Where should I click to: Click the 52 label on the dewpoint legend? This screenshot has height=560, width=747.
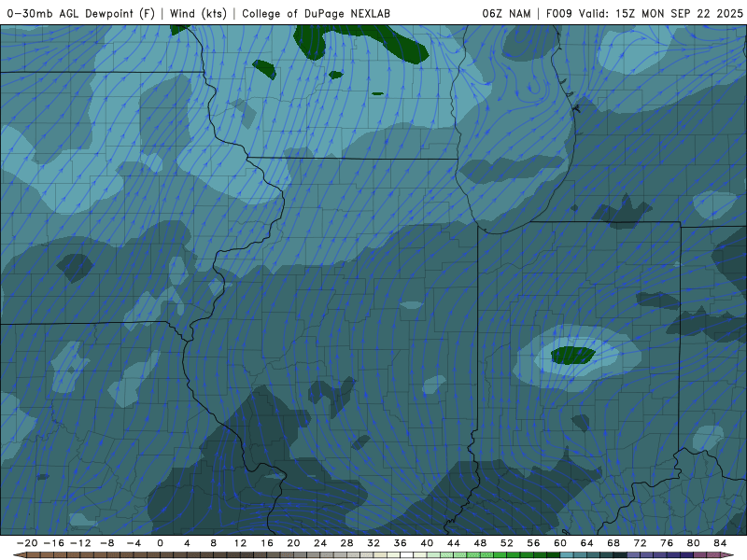point(507,543)
